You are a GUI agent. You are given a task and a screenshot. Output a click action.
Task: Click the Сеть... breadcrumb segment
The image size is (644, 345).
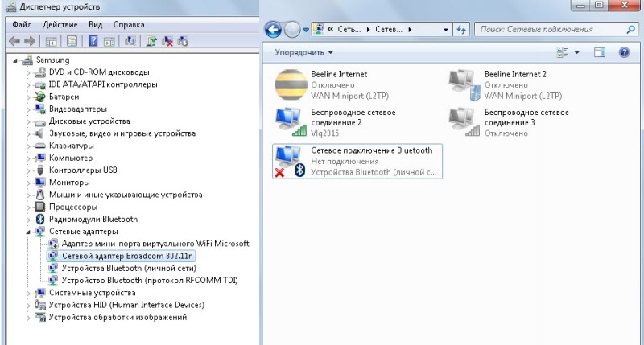pos(349,30)
